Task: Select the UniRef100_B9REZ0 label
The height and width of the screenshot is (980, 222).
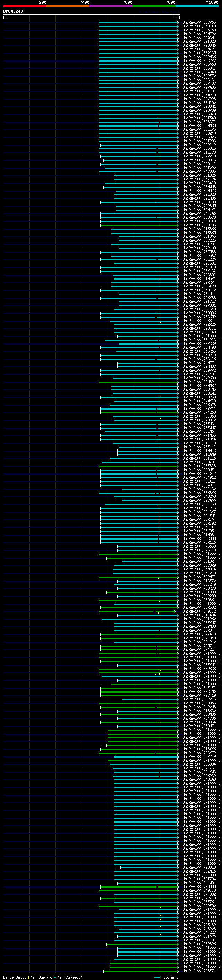Action: point(199,76)
